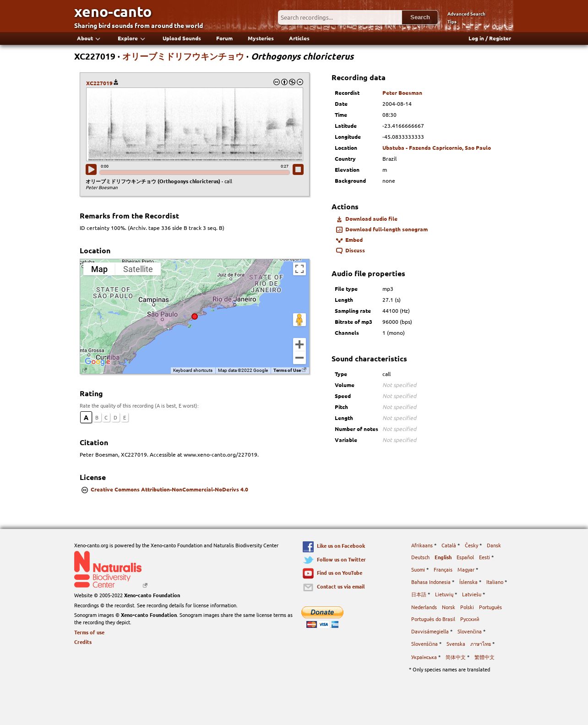
Task: Open recordist Peter Boesman's profile
Action: pyautogui.click(x=402, y=93)
